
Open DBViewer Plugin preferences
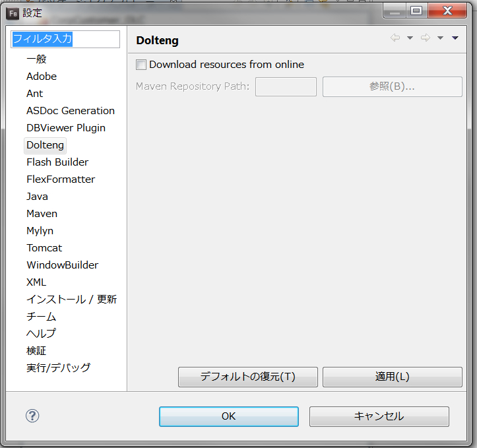66,128
